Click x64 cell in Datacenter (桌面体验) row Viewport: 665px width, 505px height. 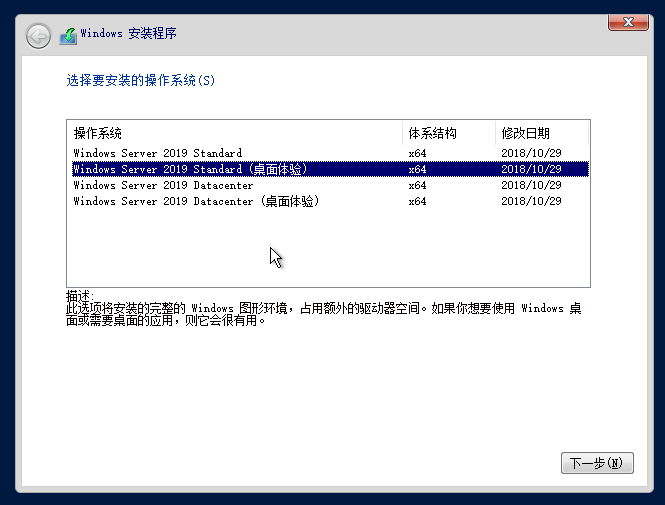pyautogui.click(x=417, y=201)
